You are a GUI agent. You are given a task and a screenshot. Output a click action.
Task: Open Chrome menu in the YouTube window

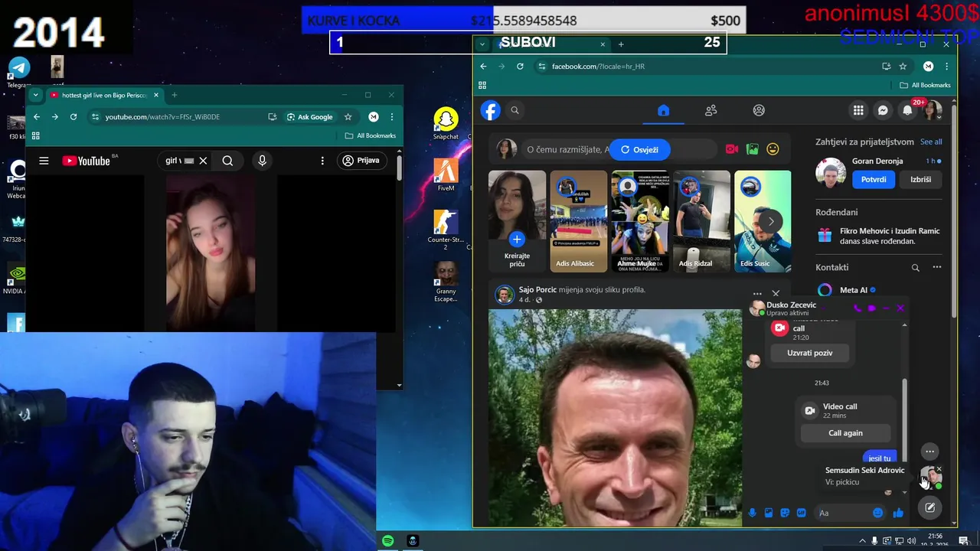pos(391,117)
